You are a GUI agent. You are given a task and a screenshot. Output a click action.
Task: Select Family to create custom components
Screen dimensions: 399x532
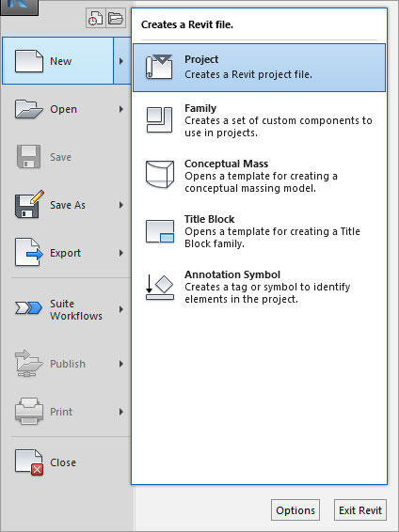point(259,120)
